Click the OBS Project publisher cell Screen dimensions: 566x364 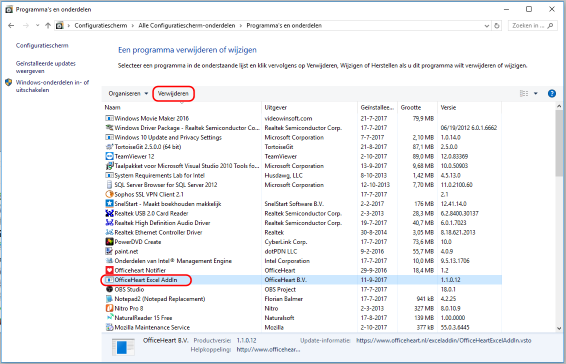click(x=280, y=290)
